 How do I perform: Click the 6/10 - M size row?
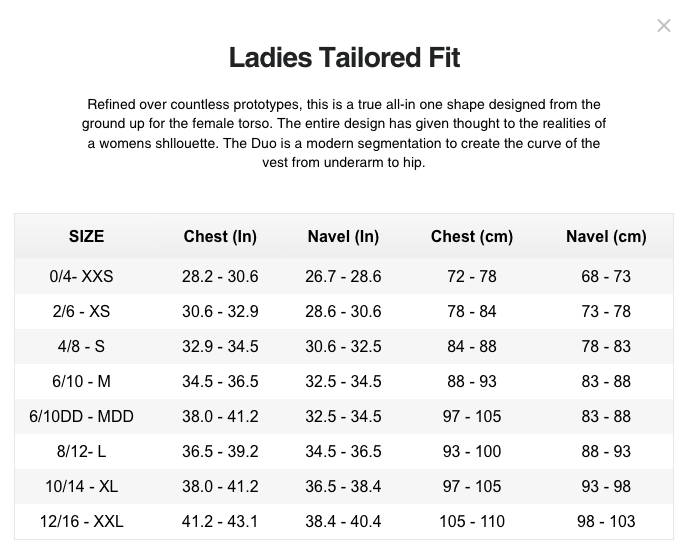[344, 381]
